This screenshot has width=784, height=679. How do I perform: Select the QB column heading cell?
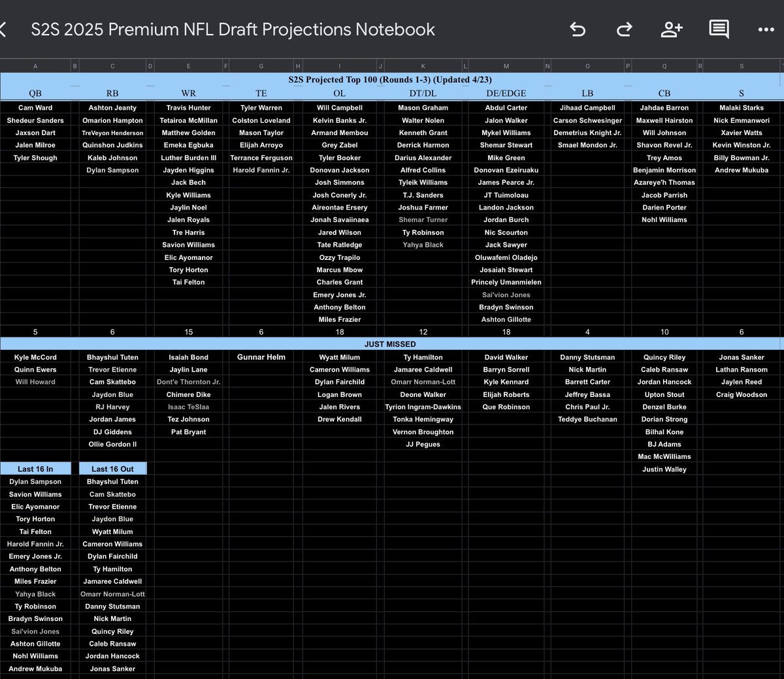tap(35, 93)
